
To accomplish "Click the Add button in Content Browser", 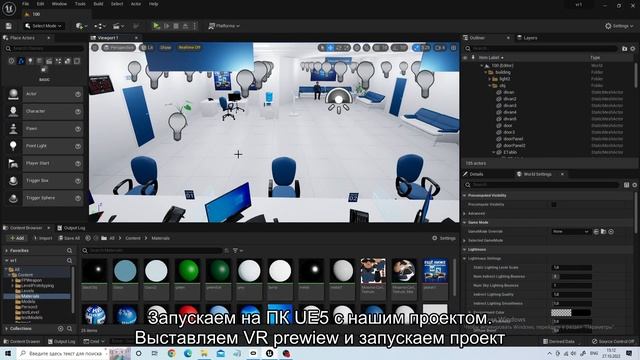I will [17, 238].
